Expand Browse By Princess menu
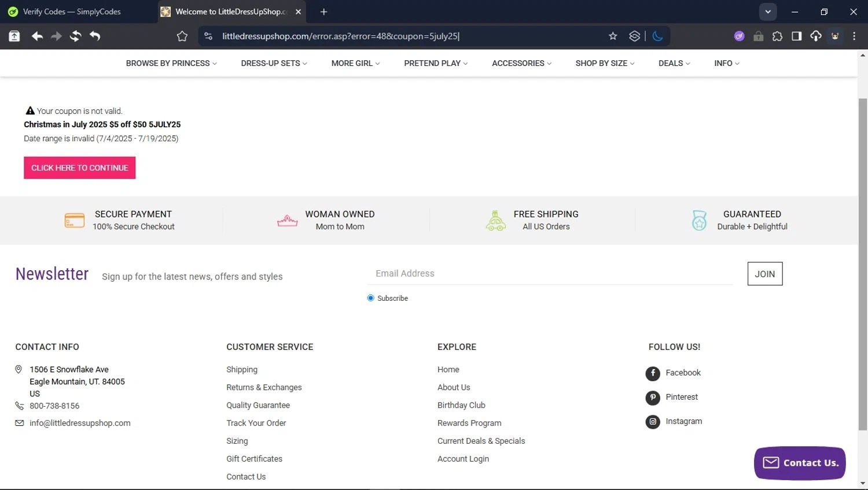Image resolution: width=868 pixels, height=490 pixels. tap(171, 63)
